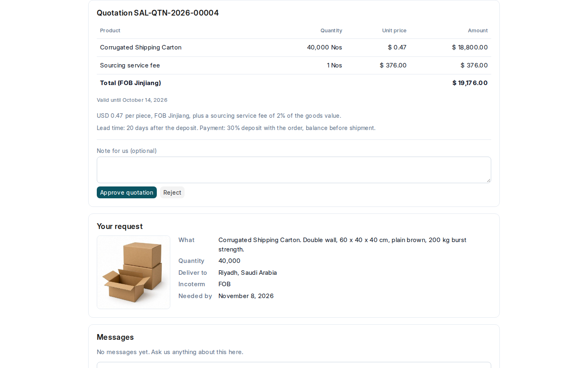Click the Quotation SAL-QTN-2026-00004 heading

[x=158, y=13]
